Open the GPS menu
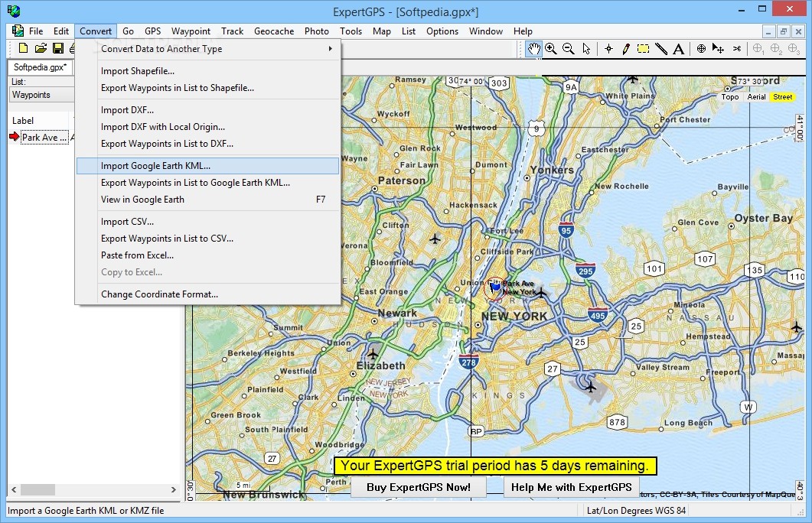This screenshot has width=812, height=523. click(153, 31)
